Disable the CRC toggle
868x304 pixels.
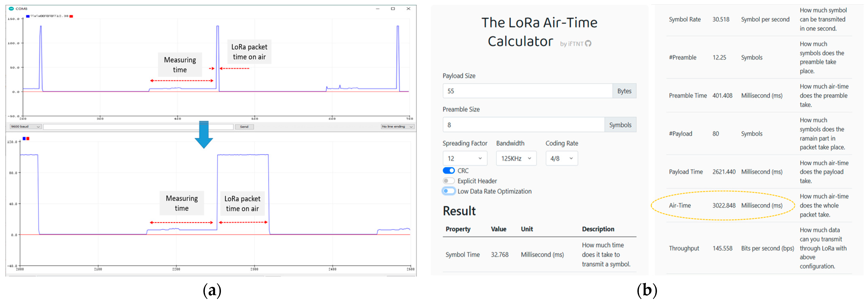pos(449,171)
